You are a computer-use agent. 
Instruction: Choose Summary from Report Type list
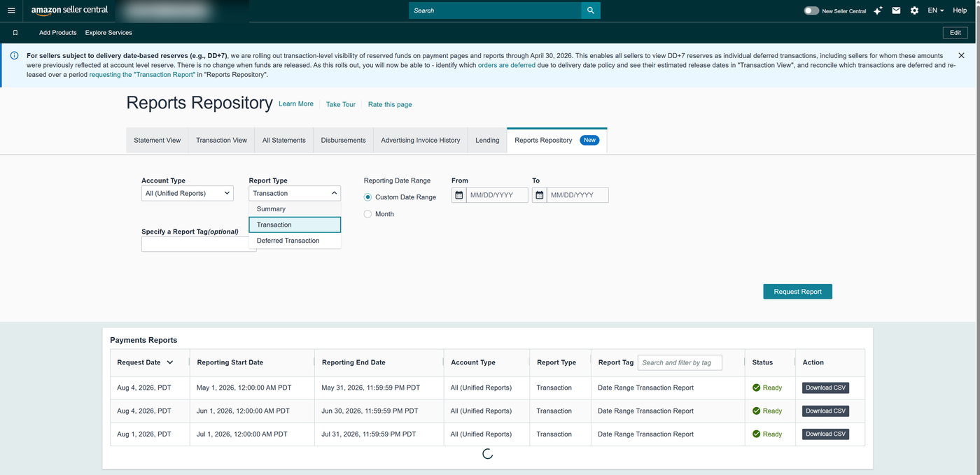295,209
